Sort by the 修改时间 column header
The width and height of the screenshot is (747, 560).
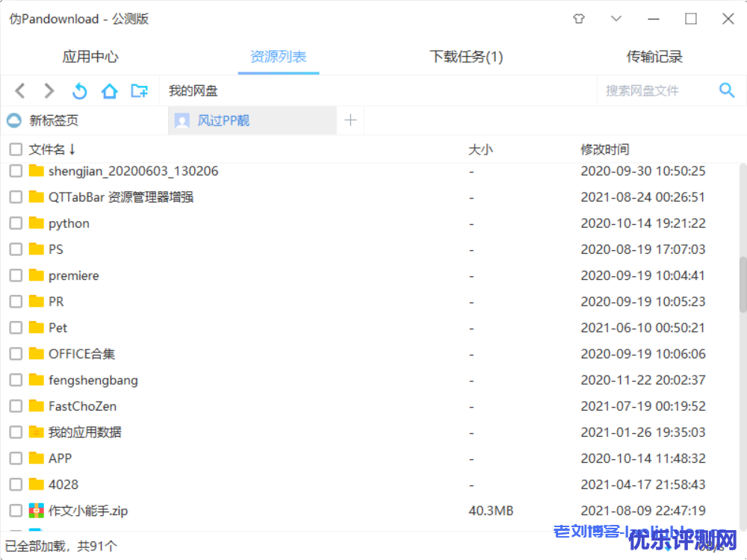(605, 149)
